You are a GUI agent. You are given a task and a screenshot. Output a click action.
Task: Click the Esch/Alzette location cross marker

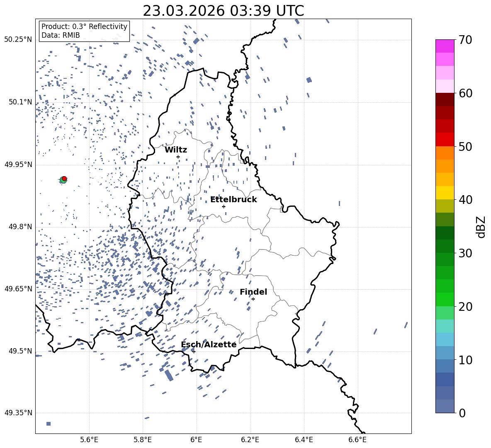click(194, 351)
